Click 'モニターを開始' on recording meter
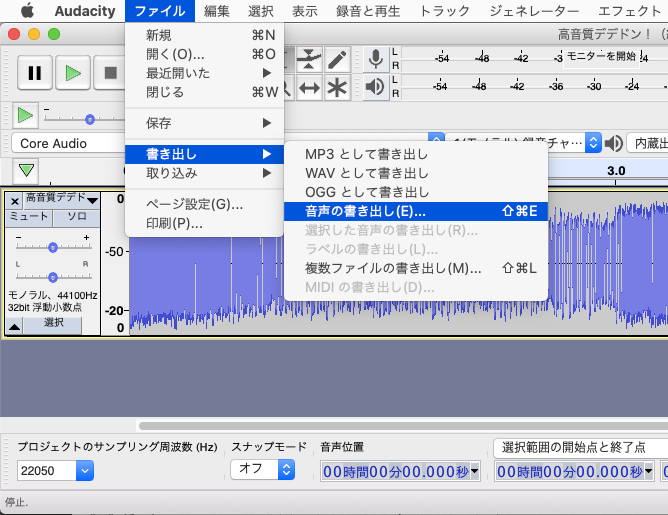Image resolution: width=668 pixels, height=515 pixels. tap(601, 56)
